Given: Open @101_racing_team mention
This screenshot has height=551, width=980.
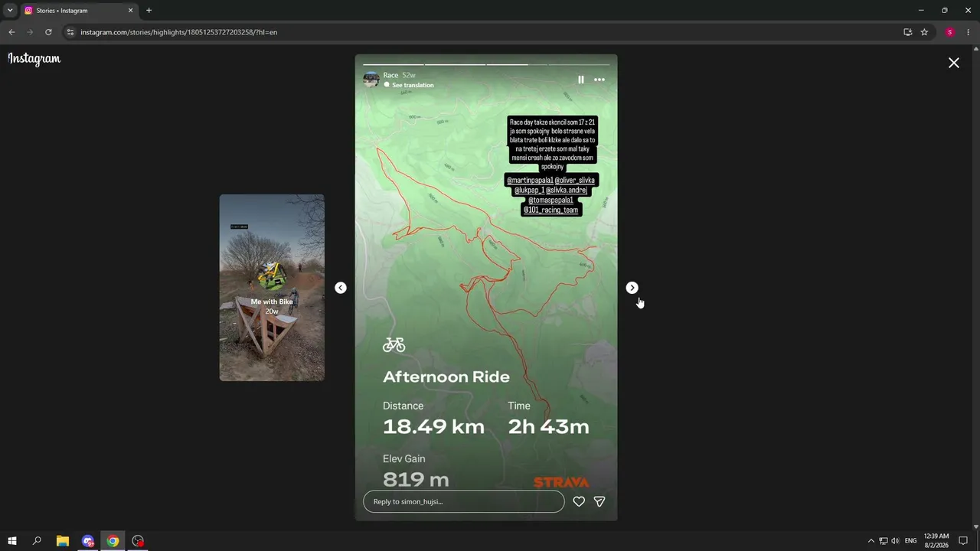Looking at the screenshot, I should pos(550,210).
